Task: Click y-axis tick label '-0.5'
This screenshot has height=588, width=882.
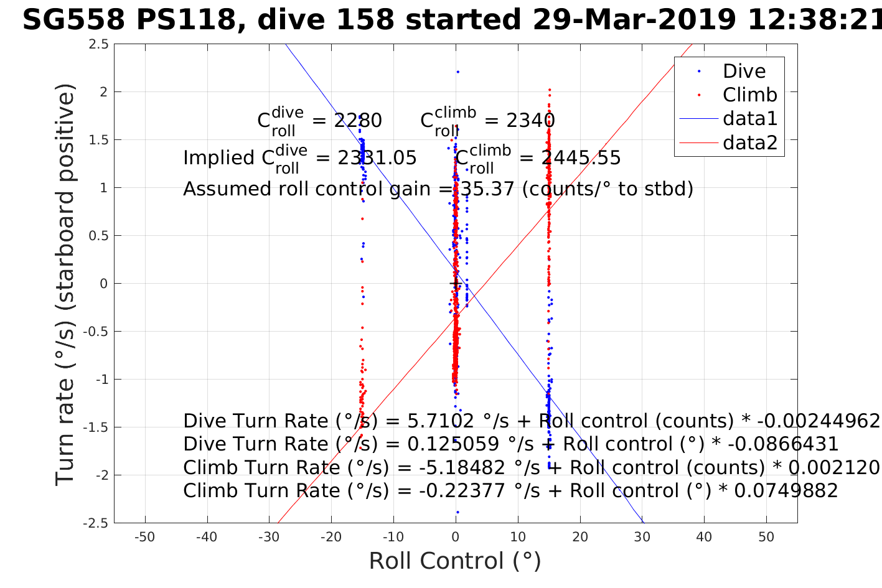Action: [97, 332]
